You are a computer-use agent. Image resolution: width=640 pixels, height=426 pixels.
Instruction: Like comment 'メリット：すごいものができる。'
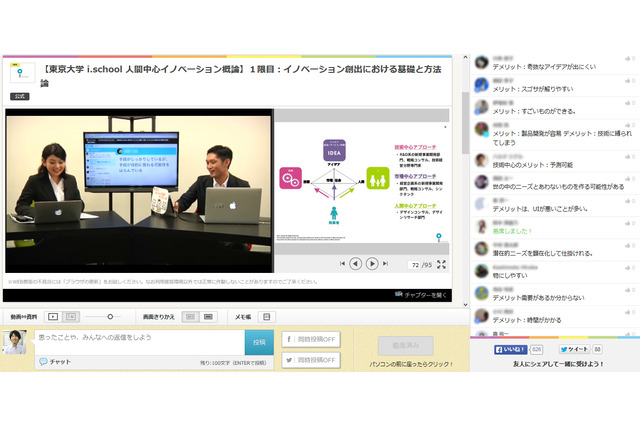pyautogui.click(x=630, y=103)
